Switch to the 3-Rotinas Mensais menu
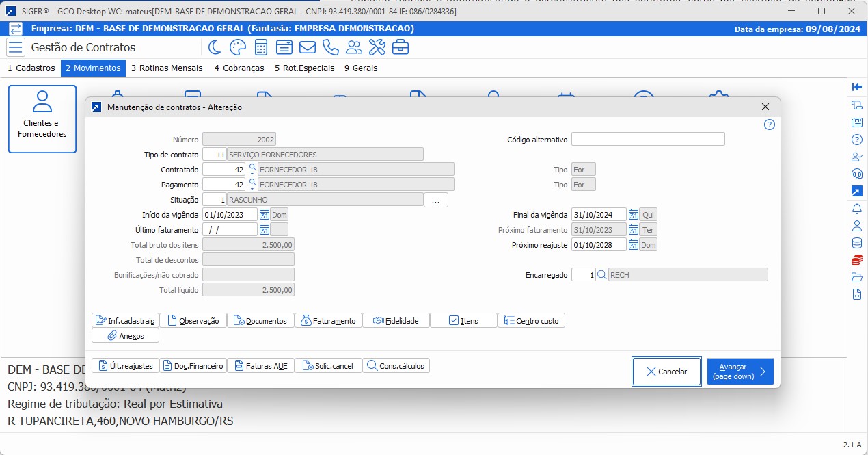Screen dimensions: 868x455 [167, 68]
